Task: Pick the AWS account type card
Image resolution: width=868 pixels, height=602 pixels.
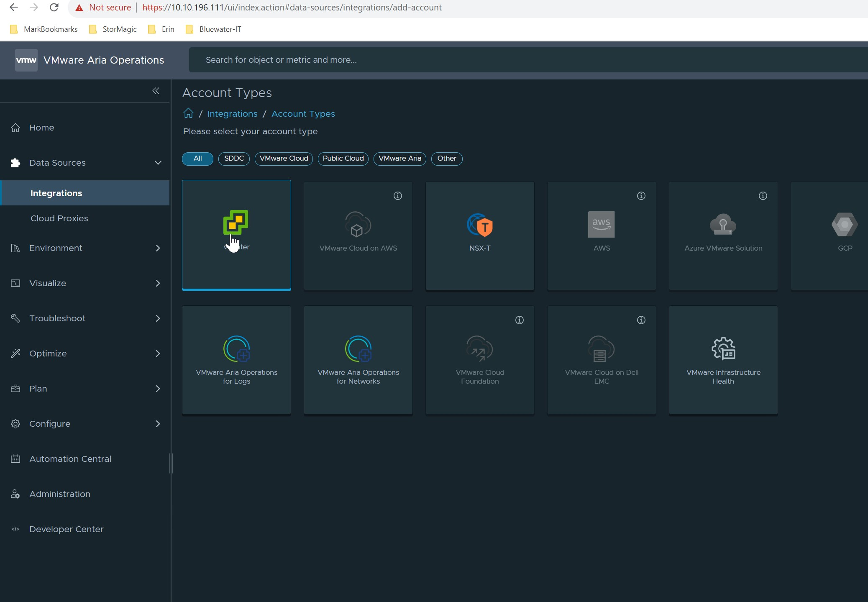Action: 602,235
